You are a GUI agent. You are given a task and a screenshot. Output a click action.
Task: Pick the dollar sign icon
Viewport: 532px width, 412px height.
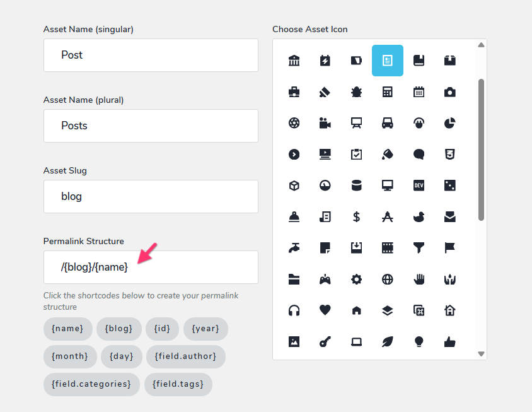coord(356,216)
